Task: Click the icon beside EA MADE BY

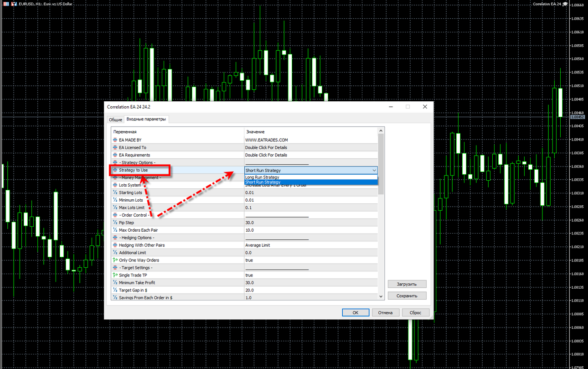Action: (115, 140)
